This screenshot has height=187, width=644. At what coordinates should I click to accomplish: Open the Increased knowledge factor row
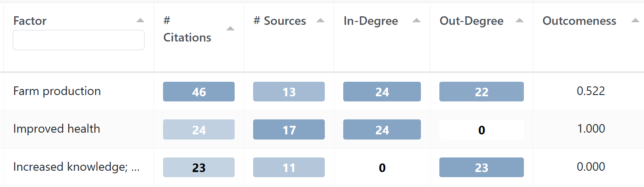click(76, 167)
